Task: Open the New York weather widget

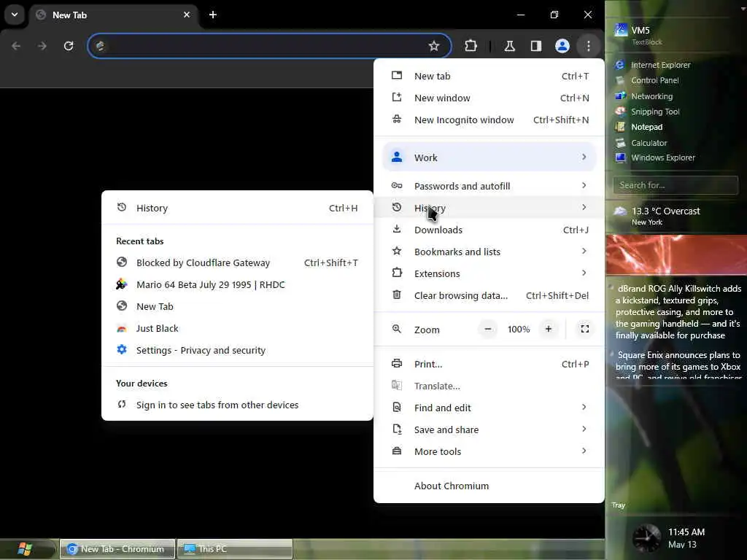Action: [x=657, y=216]
